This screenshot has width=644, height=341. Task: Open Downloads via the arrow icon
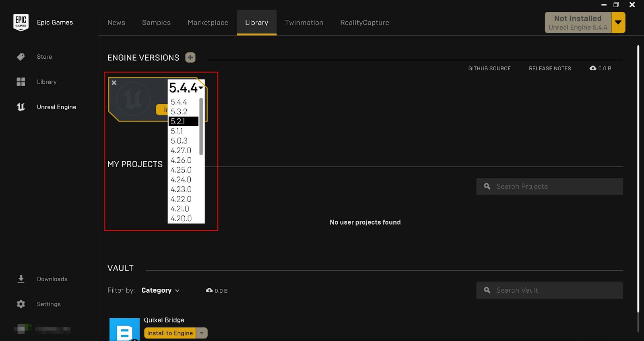click(x=21, y=279)
